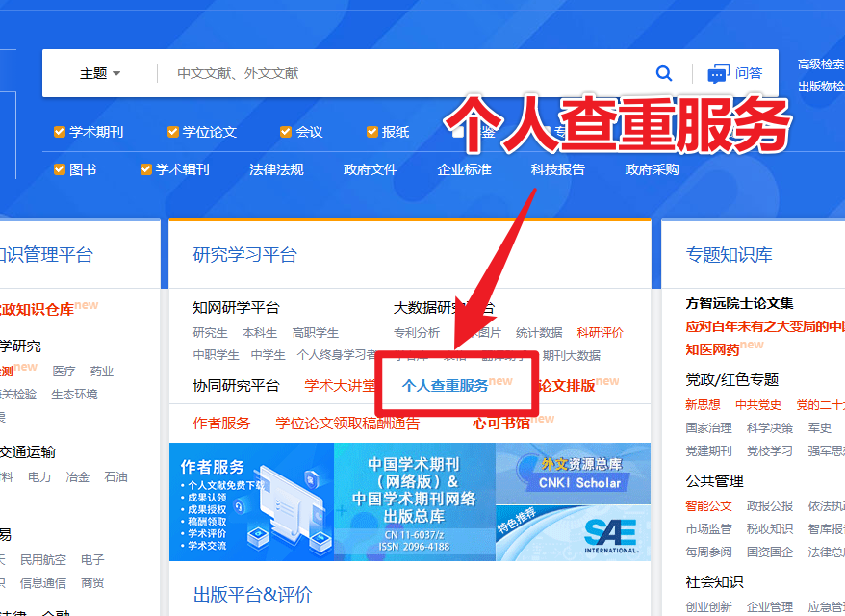Toggle the 图书 checkbox
The width and height of the screenshot is (845, 616).
pos(60,169)
